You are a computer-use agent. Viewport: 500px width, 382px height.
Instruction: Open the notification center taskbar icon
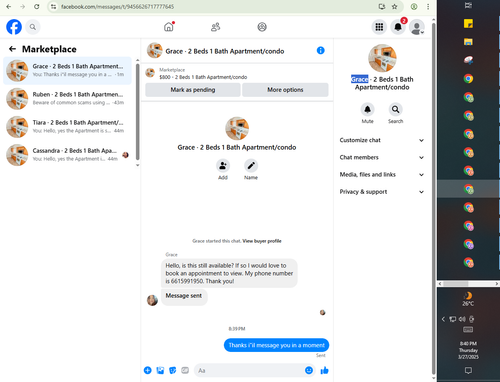click(x=468, y=370)
